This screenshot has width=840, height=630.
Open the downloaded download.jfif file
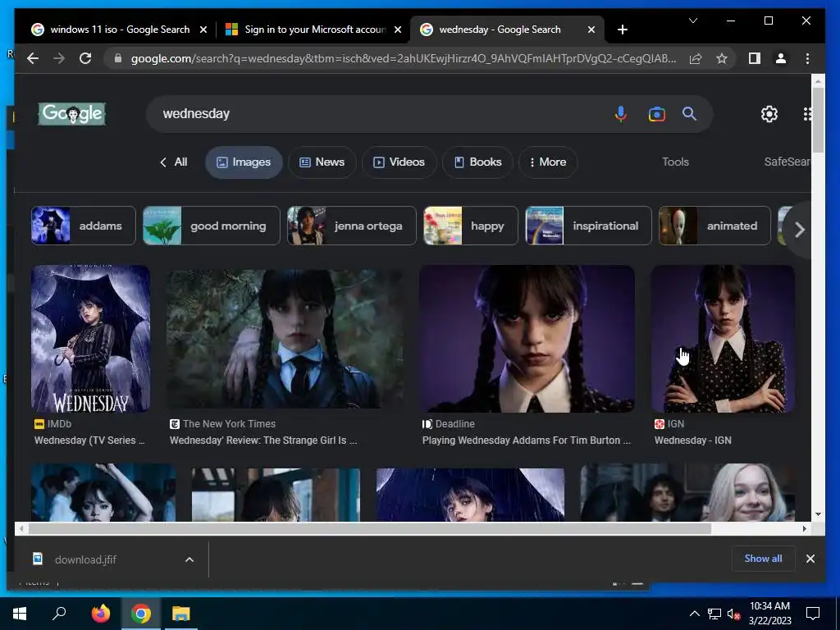click(85, 559)
